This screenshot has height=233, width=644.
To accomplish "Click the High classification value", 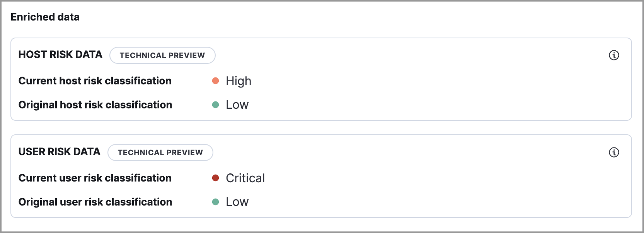I will pos(239,81).
